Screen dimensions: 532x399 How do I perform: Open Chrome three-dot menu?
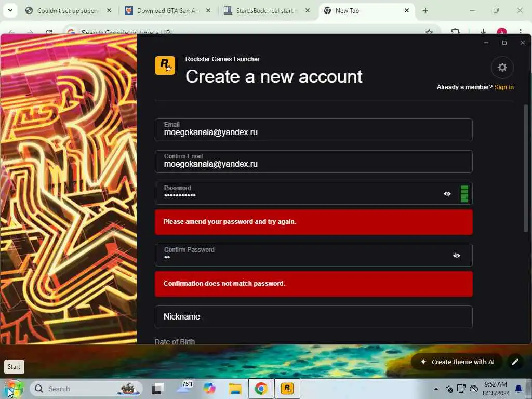[x=520, y=32]
